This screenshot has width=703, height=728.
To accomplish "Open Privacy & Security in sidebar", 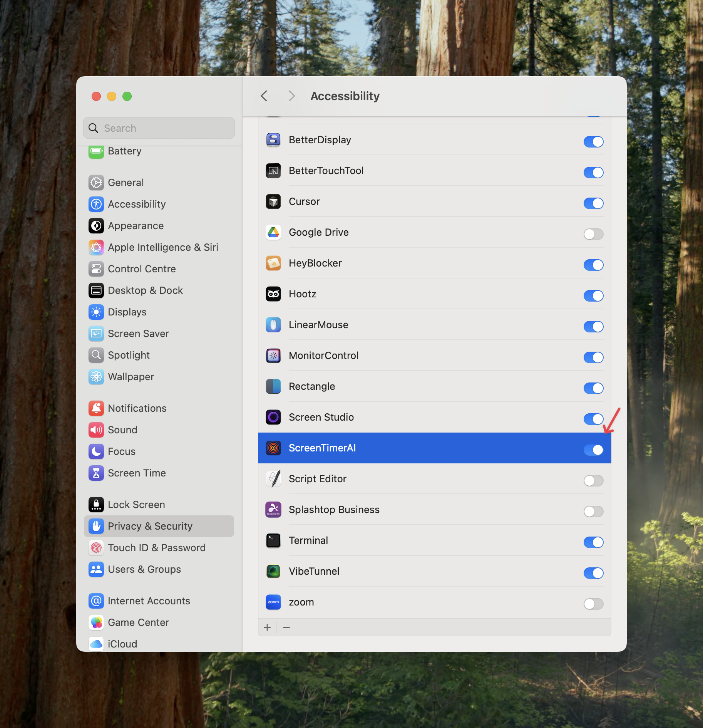I will [x=150, y=526].
